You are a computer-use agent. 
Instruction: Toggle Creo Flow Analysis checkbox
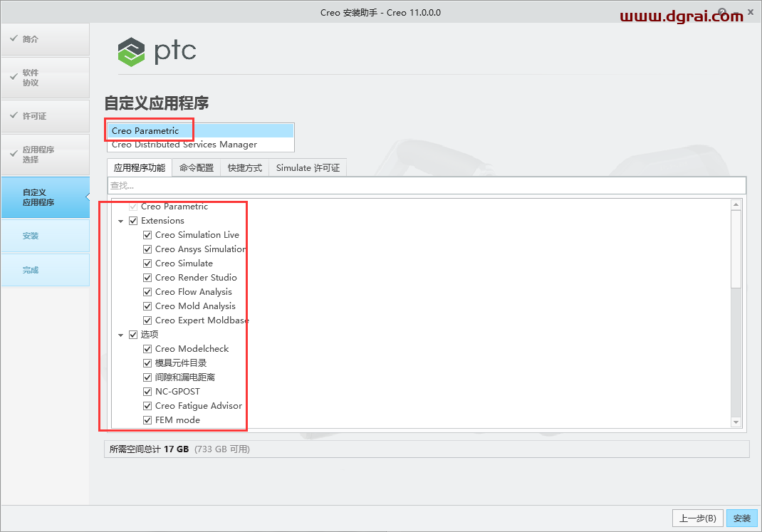(x=147, y=292)
